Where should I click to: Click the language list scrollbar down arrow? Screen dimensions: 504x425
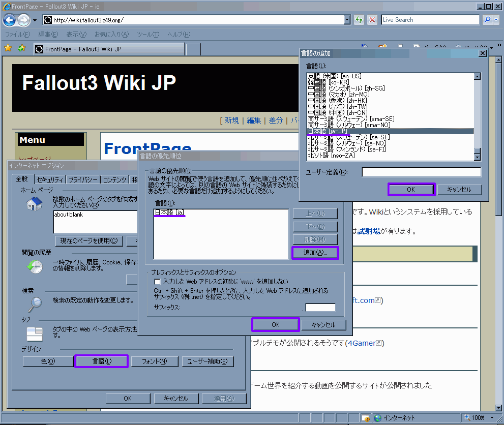pos(477,157)
